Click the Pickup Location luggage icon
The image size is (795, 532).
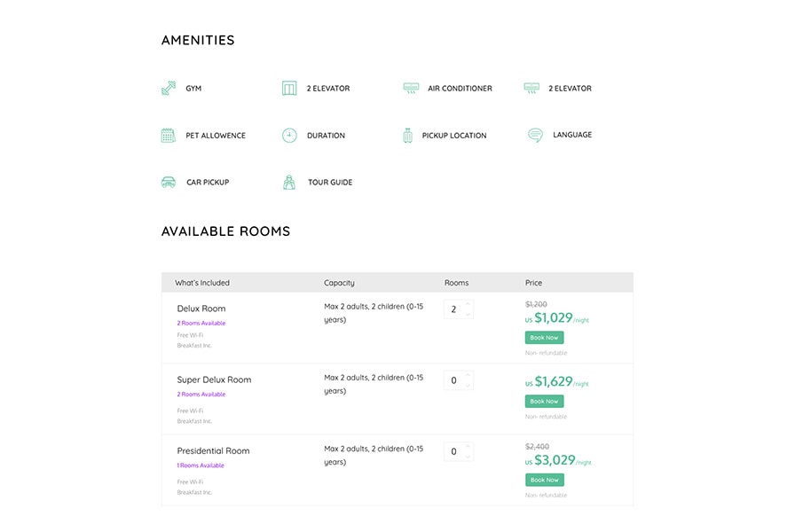click(407, 136)
